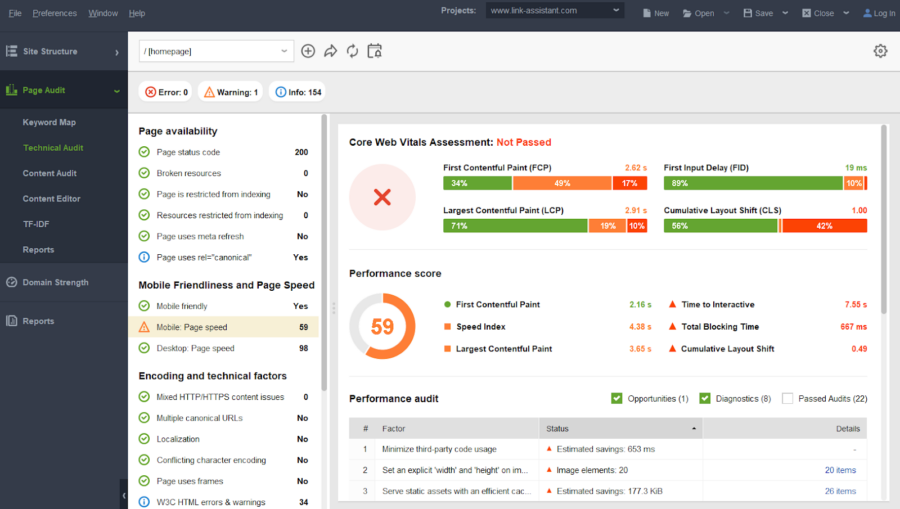Expand arrow next to Close button
Image resolution: width=900 pixels, height=509 pixels.
click(846, 13)
